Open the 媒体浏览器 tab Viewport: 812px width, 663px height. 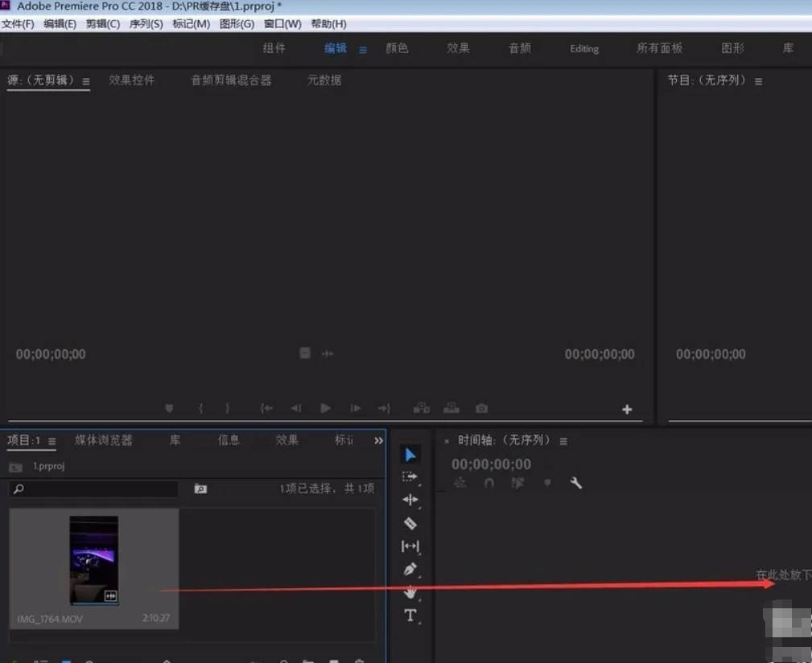[104, 440]
